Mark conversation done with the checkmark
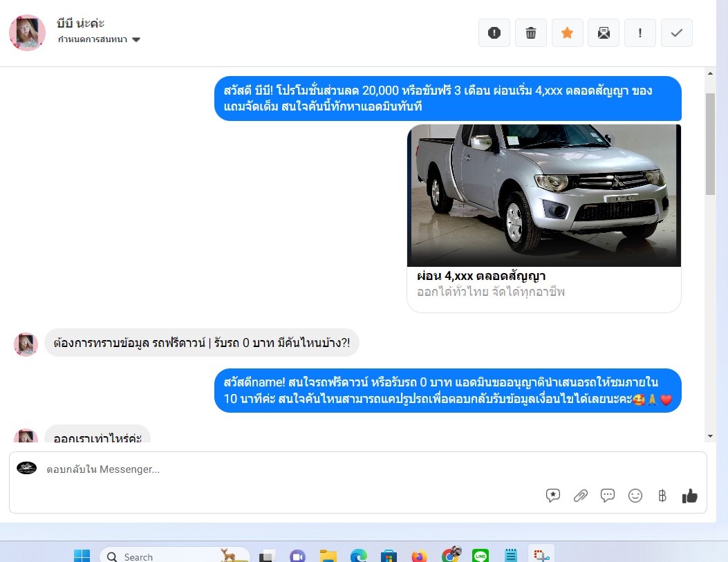 (677, 33)
